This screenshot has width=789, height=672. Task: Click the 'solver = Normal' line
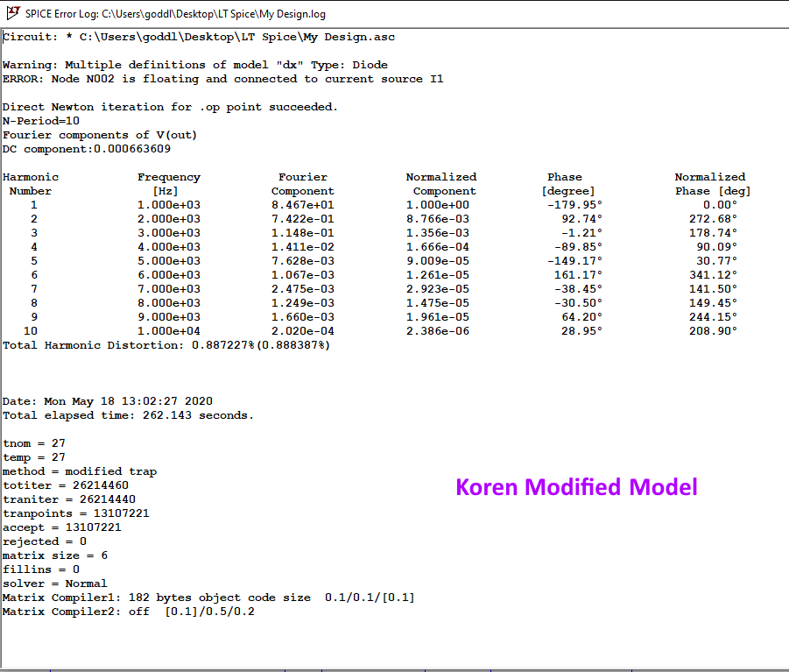(x=55, y=584)
